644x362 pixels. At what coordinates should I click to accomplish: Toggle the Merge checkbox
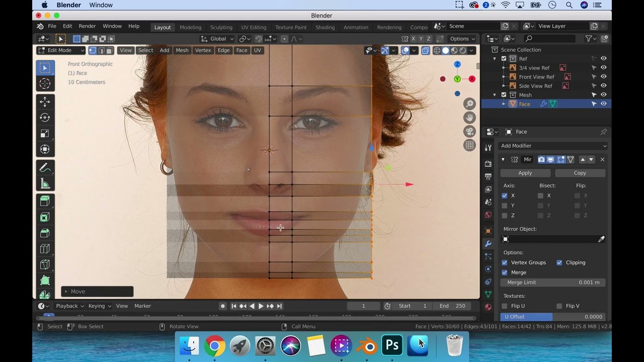[x=505, y=273]
